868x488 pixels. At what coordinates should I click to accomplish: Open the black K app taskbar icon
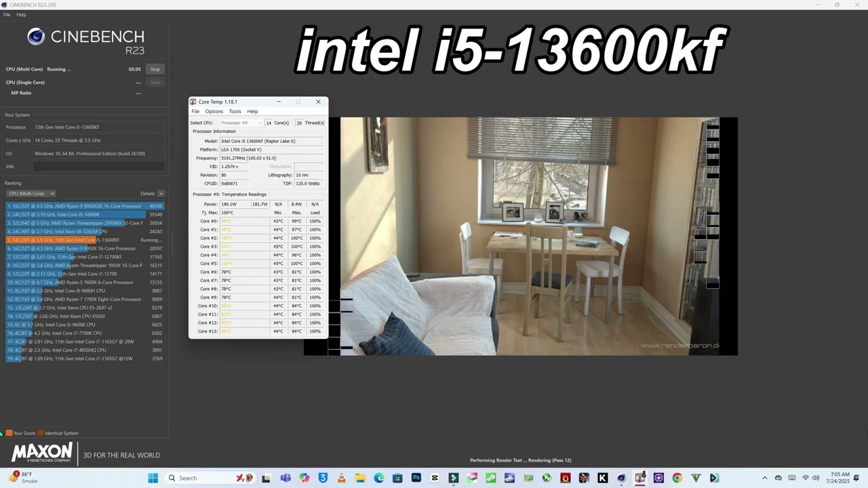(603, 478)
